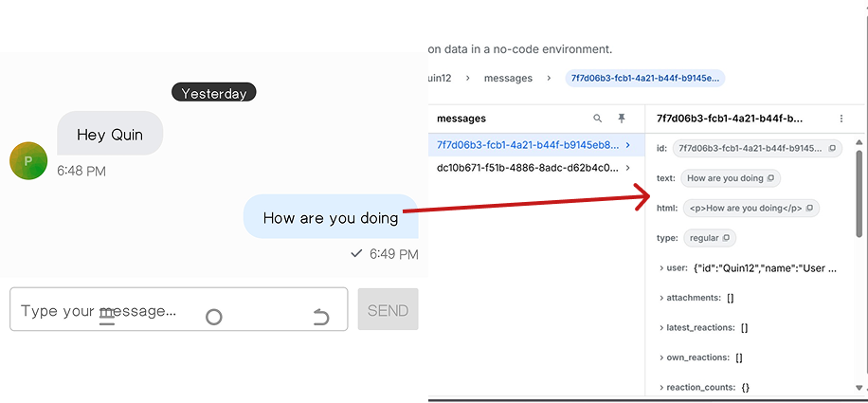
Task: Tap the Android home navigation circle
Action: point(214,317)
